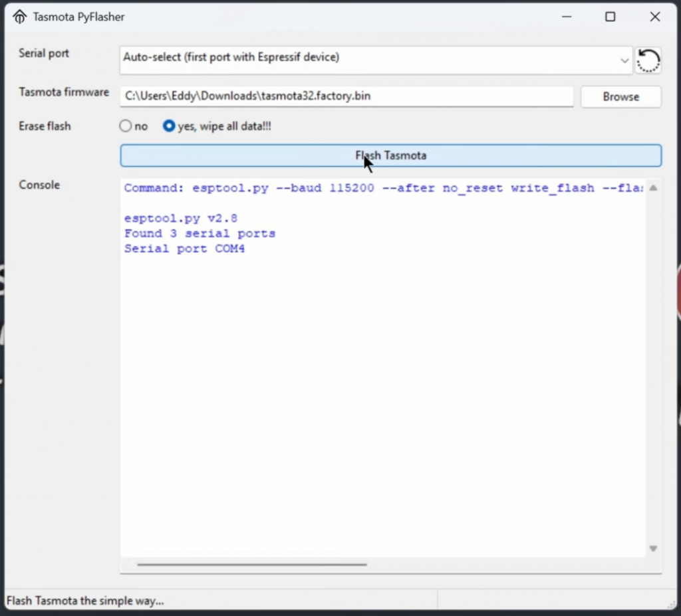
Task: Maximize the Tasmota PyFlasher window
Action: pyautogui.click(x=610, y=17)
